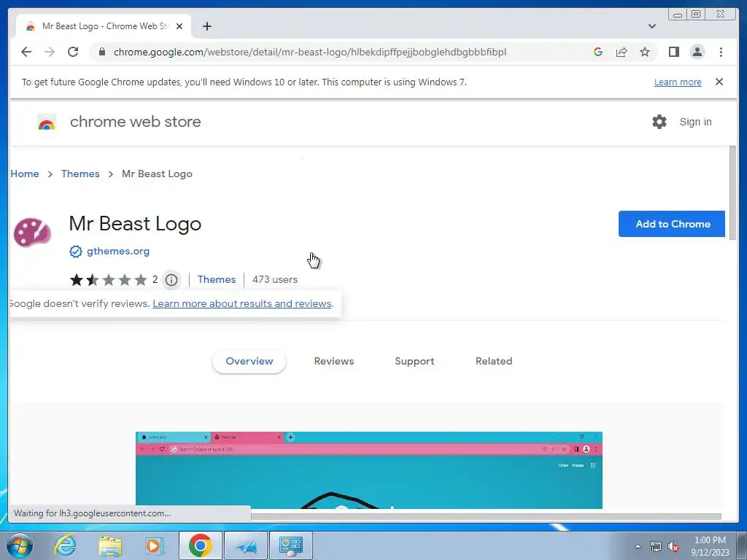Open the Chrome three-dot menu
Viewport: 747px width, 560px height.
pos(721,52)
